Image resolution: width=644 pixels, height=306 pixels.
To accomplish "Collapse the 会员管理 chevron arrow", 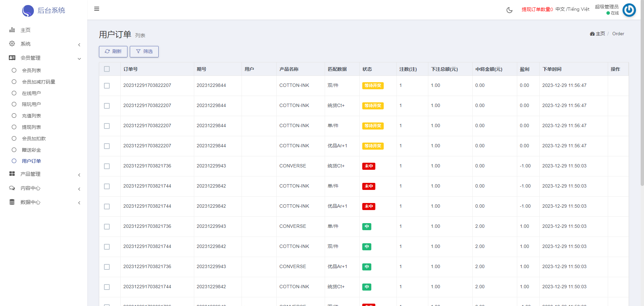I will 79,59.
